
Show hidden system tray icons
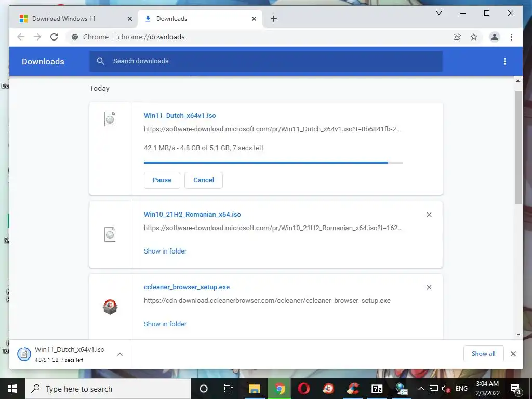click(x=421, y=389)
